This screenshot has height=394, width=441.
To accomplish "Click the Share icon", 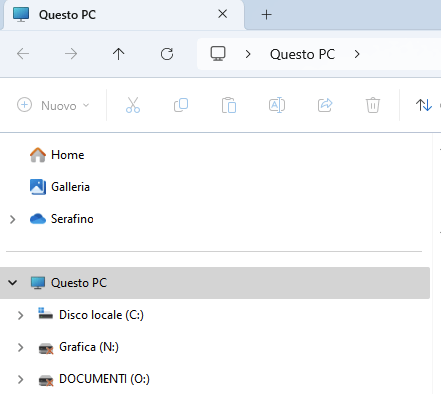I will click(x=325, y=105).
